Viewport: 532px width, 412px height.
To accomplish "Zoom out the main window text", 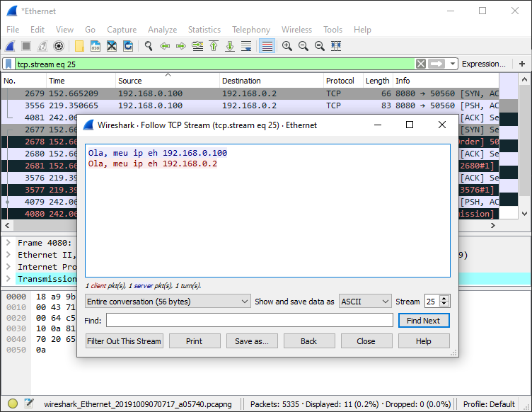I will [303, 46].
